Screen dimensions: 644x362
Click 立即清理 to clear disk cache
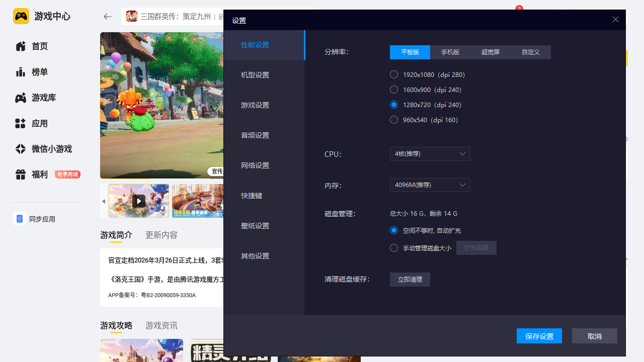click(410, 280)
